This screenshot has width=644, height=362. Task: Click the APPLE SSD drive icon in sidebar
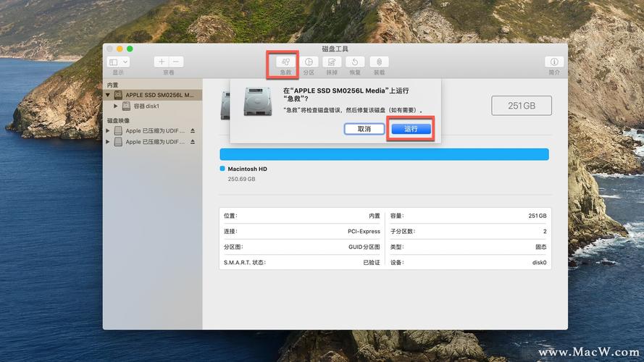coord(118,95)
